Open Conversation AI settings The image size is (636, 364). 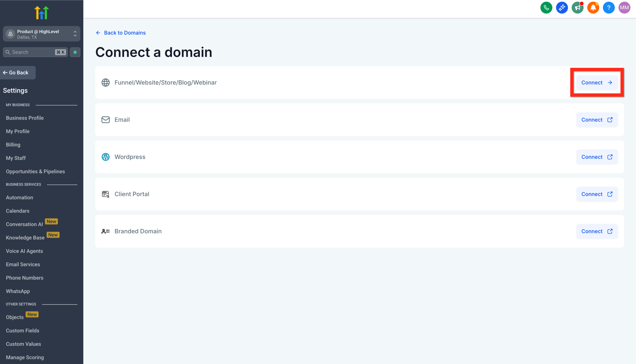(x=24, y=224)
